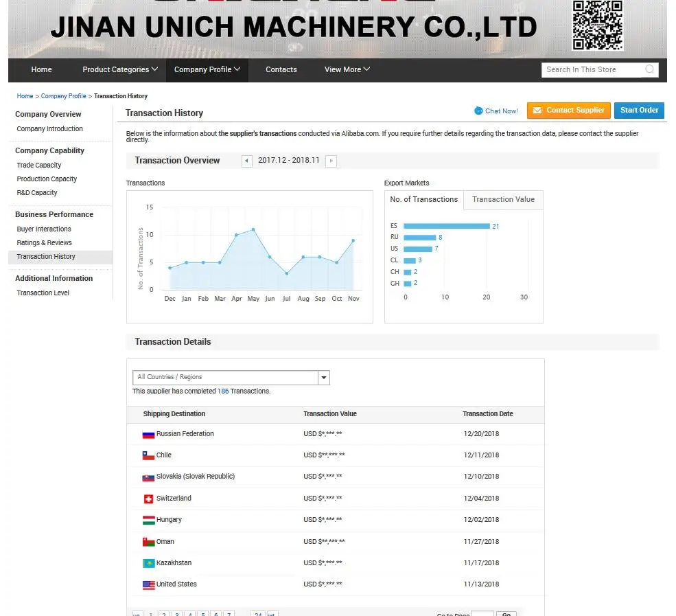Click the Chile flag icon
This screenshot has width=676, height=616.
pyautogui.click(x=148, y=455)
